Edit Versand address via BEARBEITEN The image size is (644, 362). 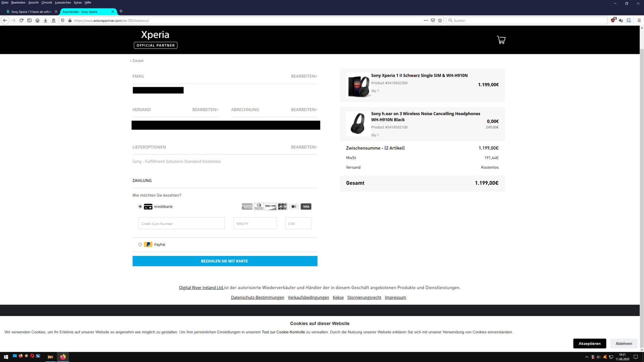tap(205, 110)
